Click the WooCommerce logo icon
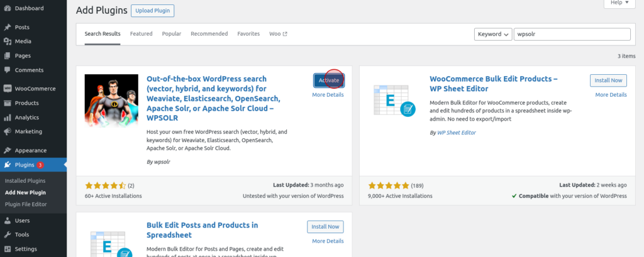The image size is (644, 257). click(x=8, y=89)
